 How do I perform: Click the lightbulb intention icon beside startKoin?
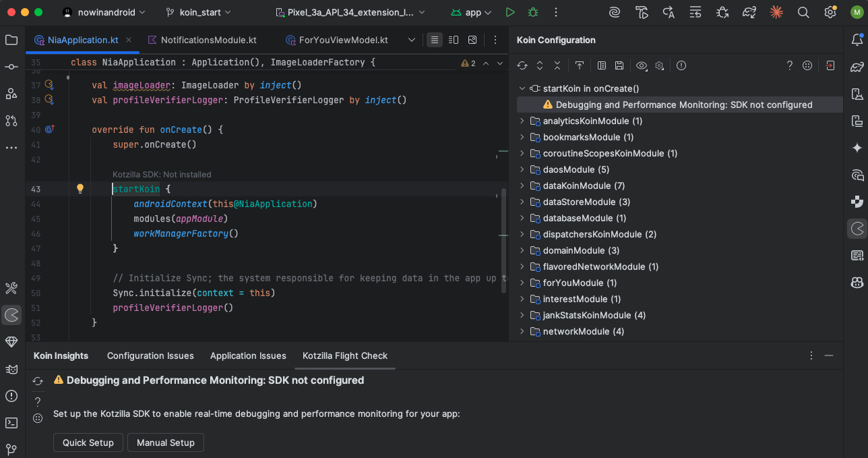pyautogui.click(x=80, y=189)
